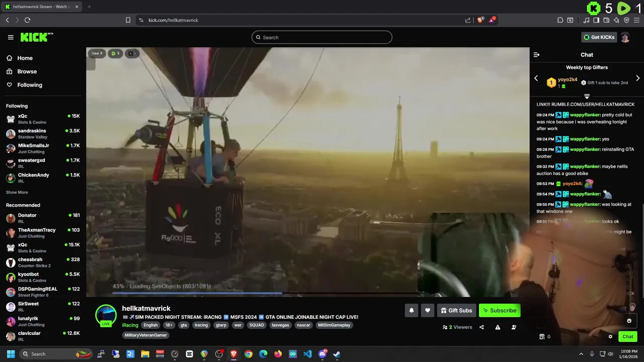
Task: Open sandraskins channel in Following list
Action: point(43,134)
